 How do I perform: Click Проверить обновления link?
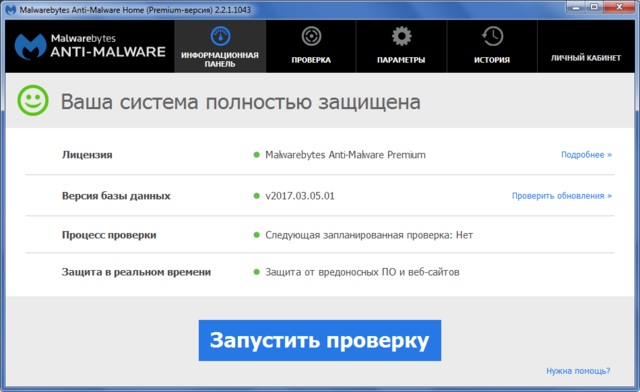(562, 196)
